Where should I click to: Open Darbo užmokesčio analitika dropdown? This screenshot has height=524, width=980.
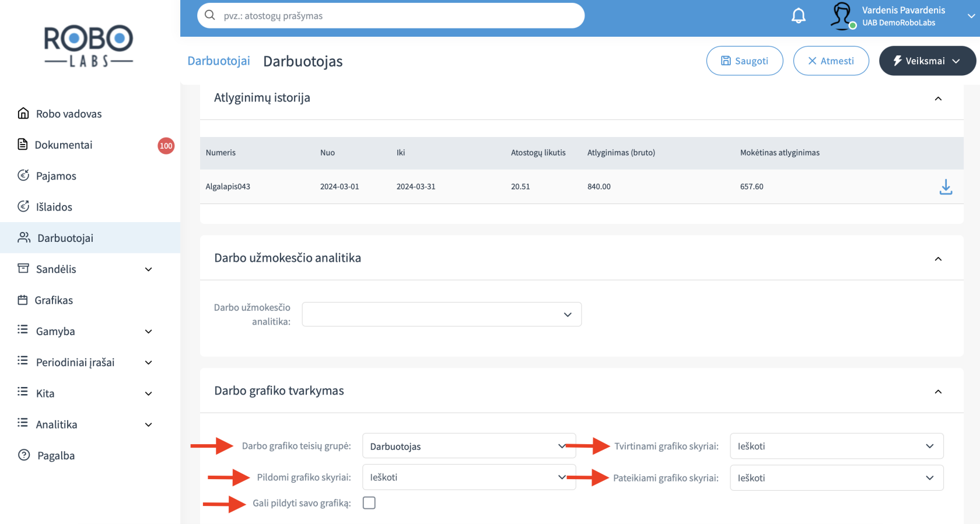442,314
